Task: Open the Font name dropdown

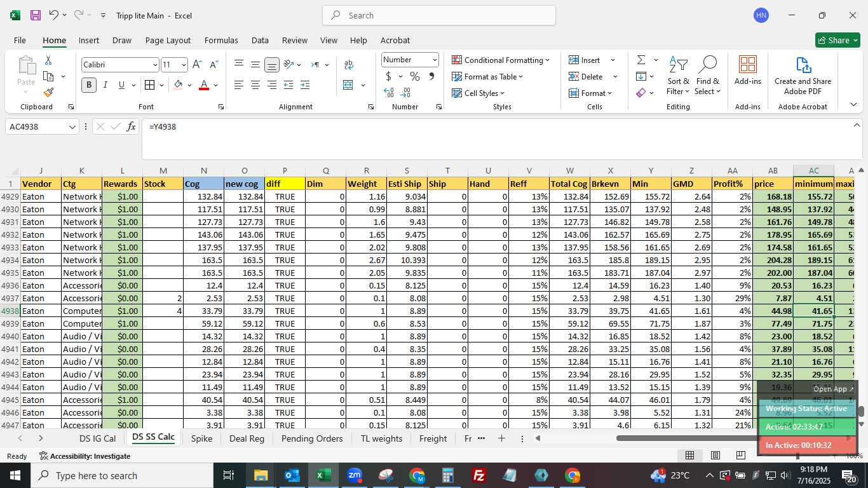Action: point(155,65)
